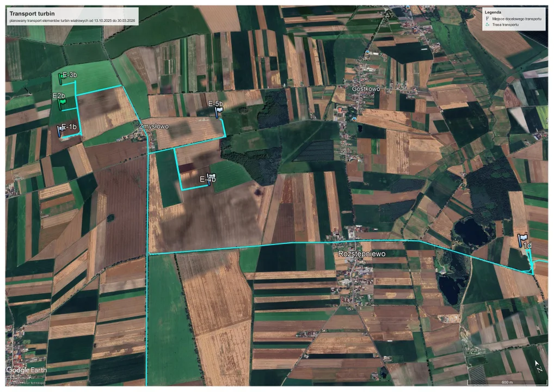The image size is (554, 392).
Task: Click the north arrow compass indicator
Action: point(537,366)
